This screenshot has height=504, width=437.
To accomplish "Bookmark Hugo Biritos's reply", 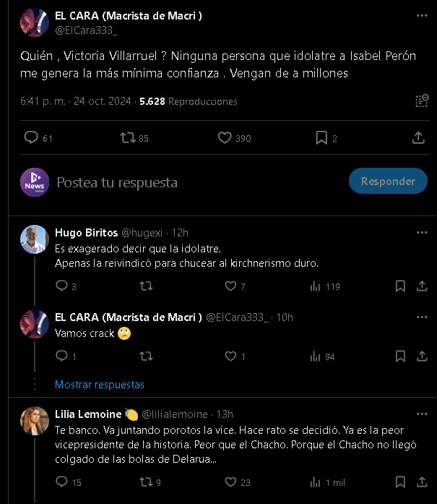I will [401, 286].
